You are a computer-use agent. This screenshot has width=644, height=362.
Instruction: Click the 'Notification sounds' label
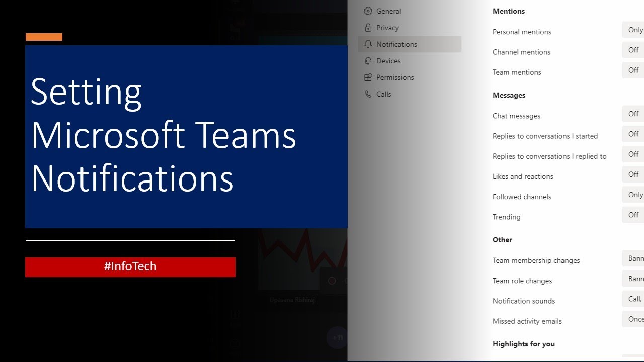524,301
